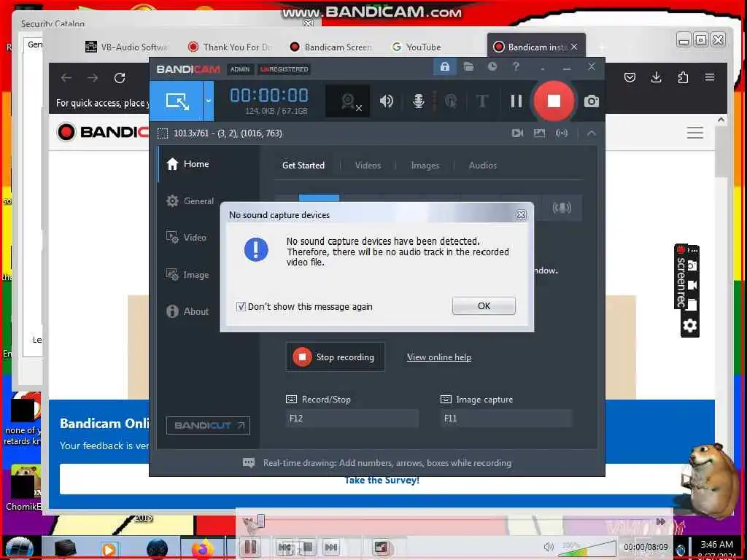Reload the page in Firefox

120,77
